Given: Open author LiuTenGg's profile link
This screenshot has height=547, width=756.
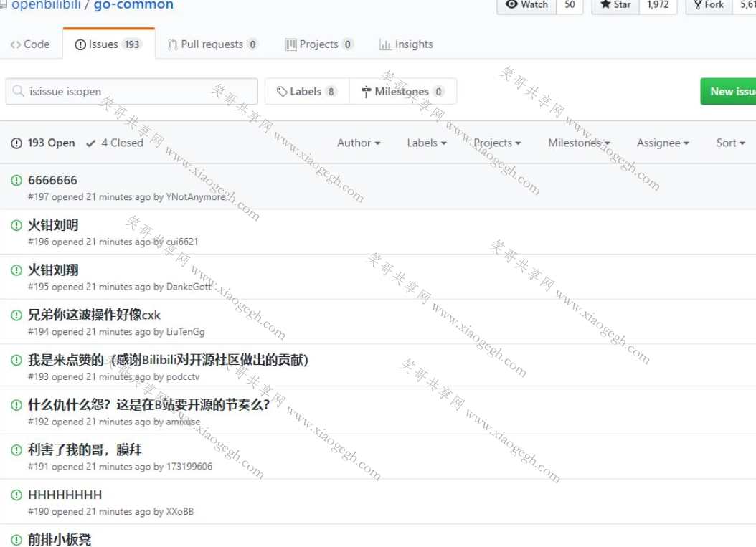Looking at the screenshot, I should tap(185, 332).
